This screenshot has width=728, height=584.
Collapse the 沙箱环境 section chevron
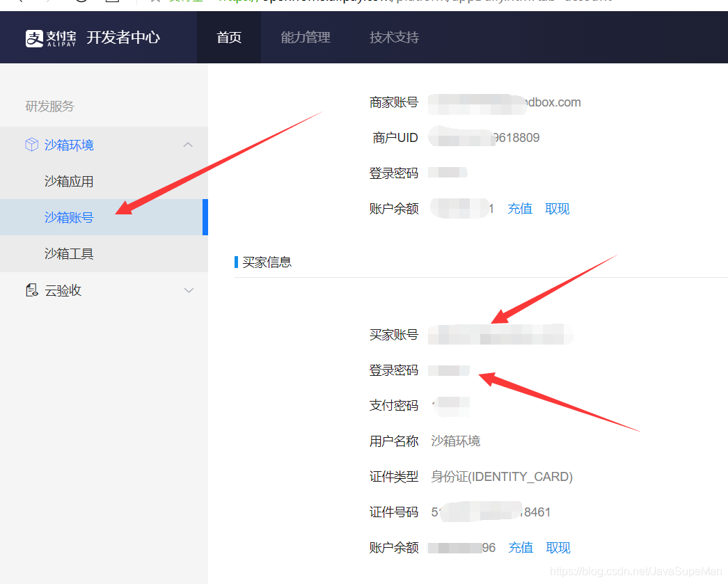click(x=188, y=145)
